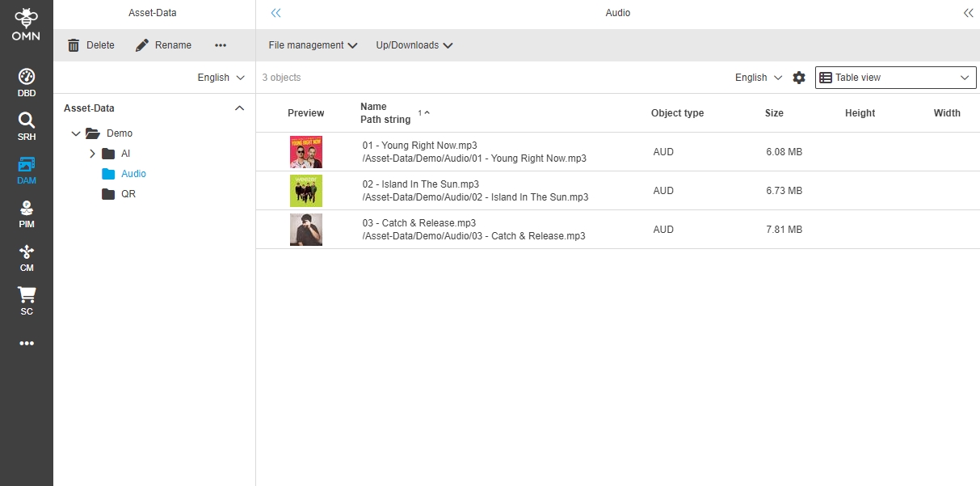
Task: Click AUD type for Catch & Release
Action: point(663,230)
